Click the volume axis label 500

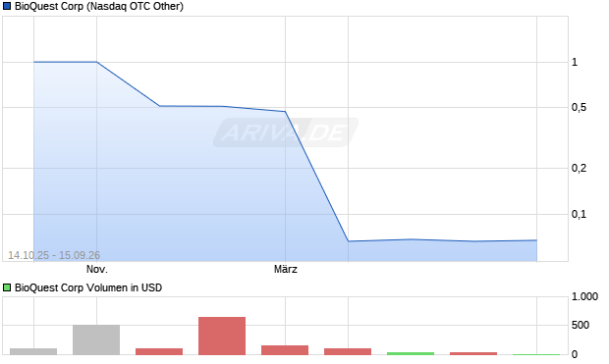pyautogui.click(x=581, y=325)
